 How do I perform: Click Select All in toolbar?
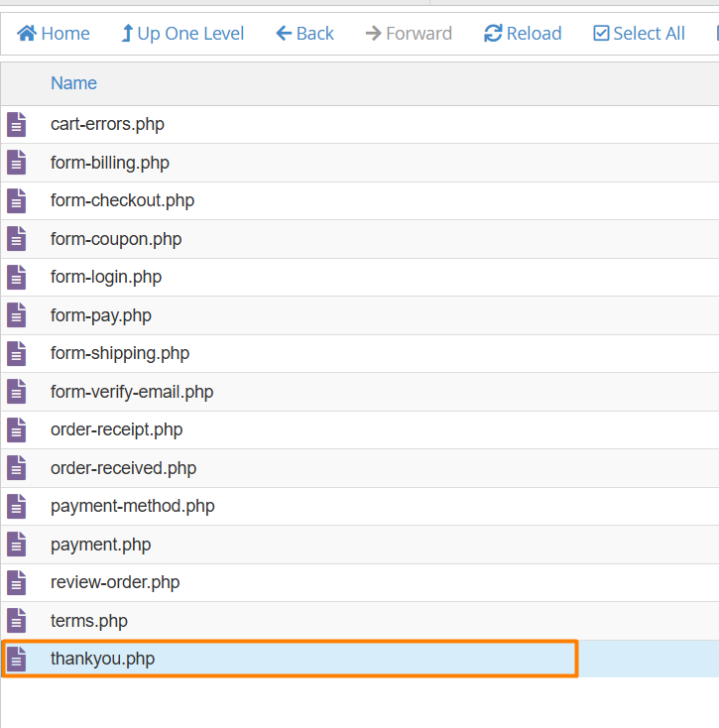click(639, 34)
